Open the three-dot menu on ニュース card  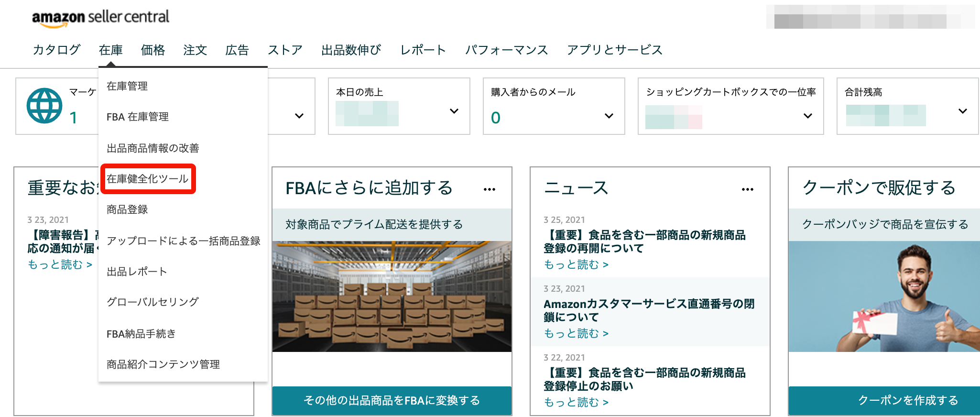748,189
